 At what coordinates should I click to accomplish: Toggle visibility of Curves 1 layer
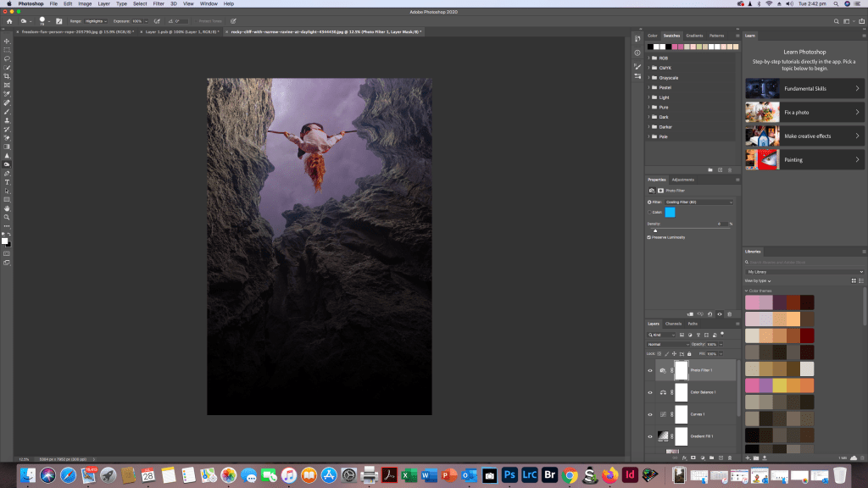tap(650, 414)
